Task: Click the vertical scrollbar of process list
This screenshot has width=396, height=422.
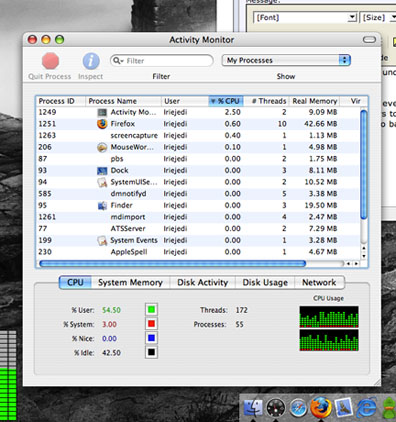Action: 364,165
